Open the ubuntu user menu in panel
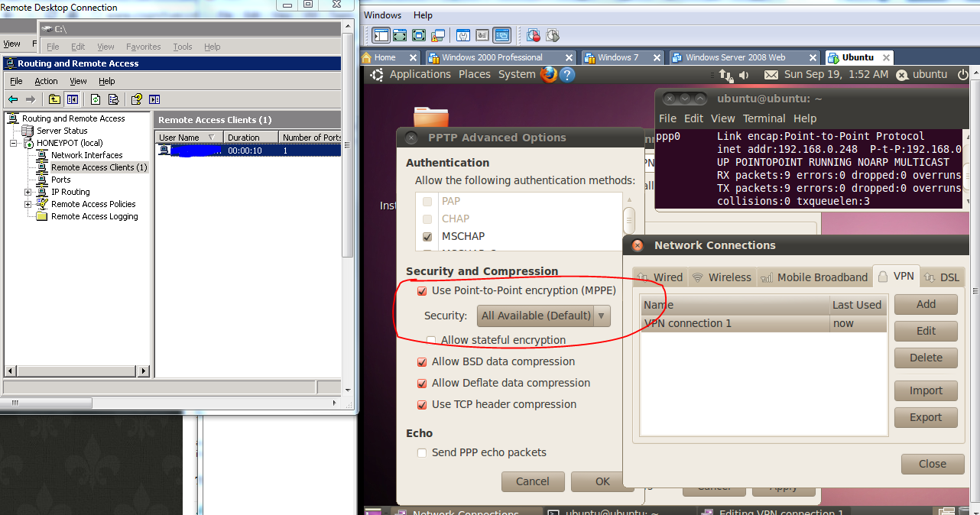This screenshot has height=515, width=980. [x=923, y=75]
